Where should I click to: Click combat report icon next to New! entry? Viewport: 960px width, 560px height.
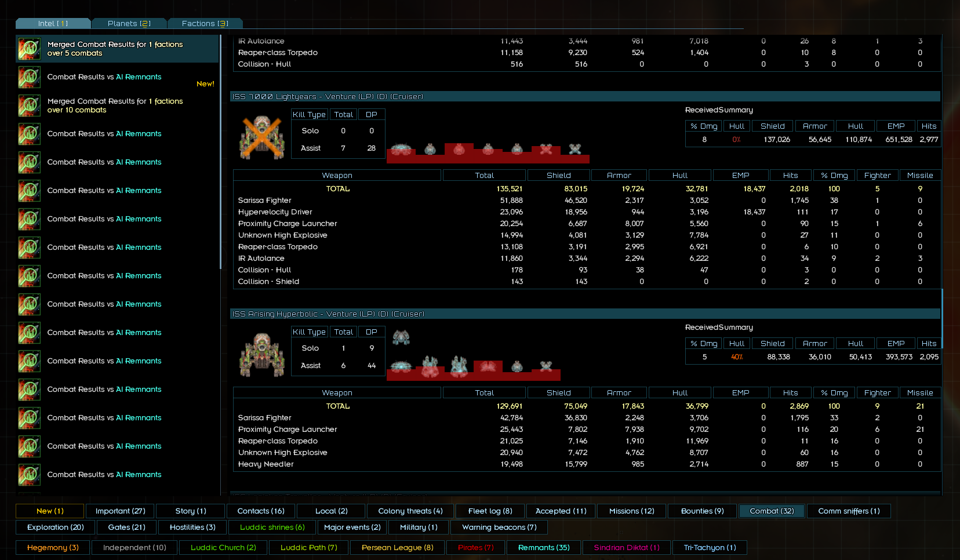29,77
